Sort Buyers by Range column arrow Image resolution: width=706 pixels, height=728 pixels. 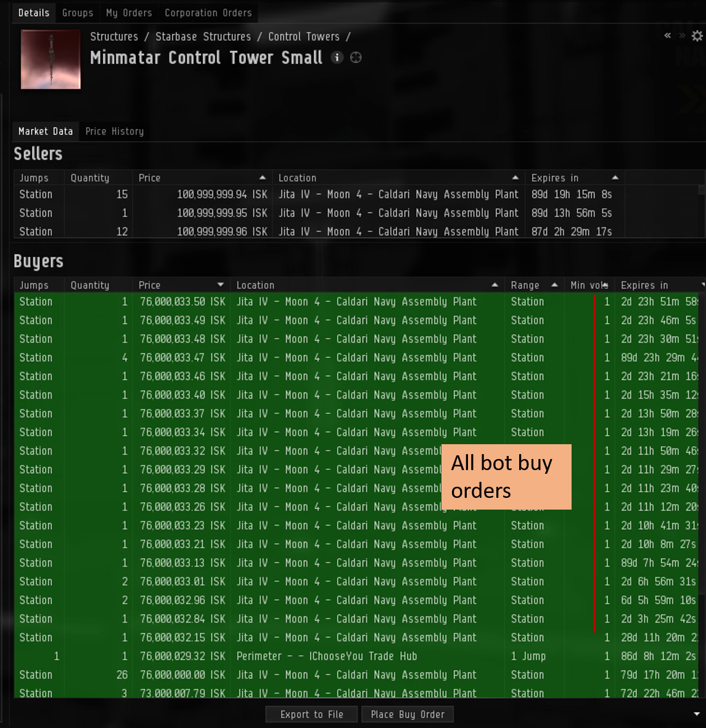click(x=554, y=285)
